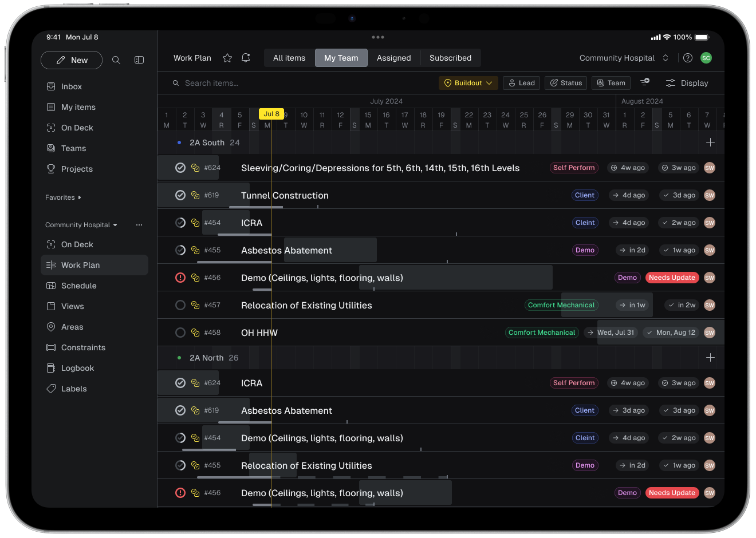Toggle the sidebar panel layout icon
Screen dimensions: 756x538
pyautogui.click(x=139, y=60)
